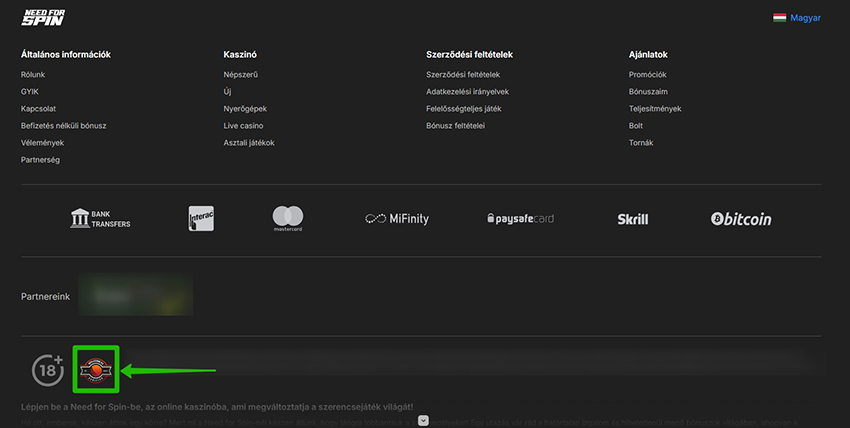
Task: Expand the text with the down chevron
Action: point(424,421)
